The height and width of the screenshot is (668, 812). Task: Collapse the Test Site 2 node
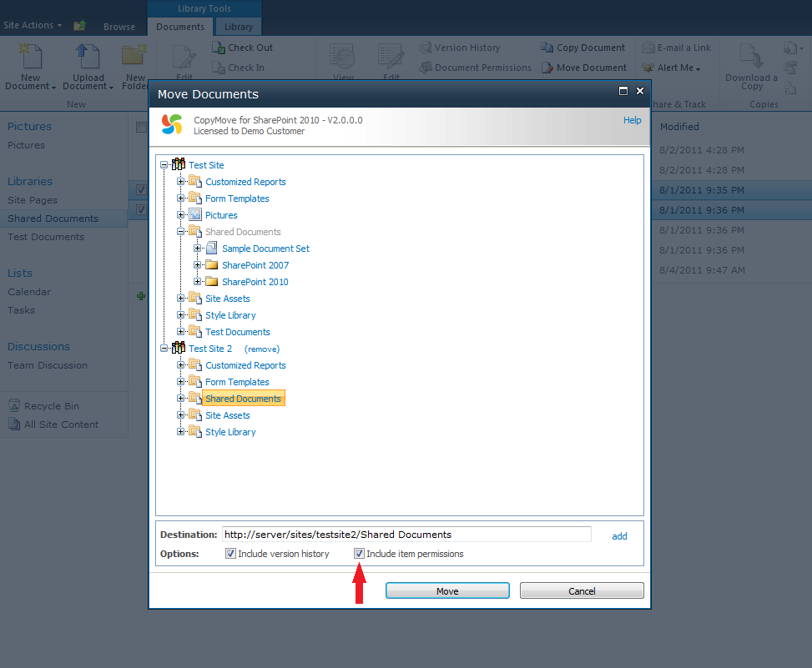pyautogui.click(x=164, y=349)
